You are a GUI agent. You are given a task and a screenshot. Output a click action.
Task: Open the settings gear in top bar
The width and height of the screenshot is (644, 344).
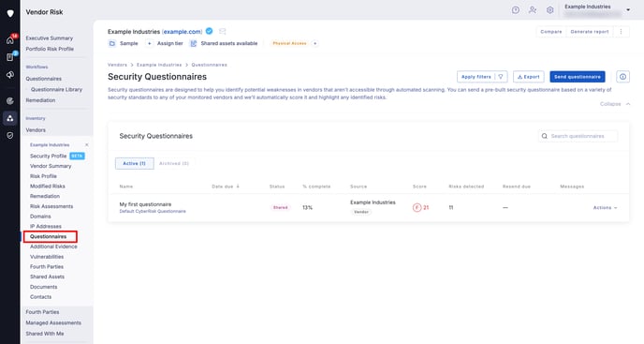(550, 10)
